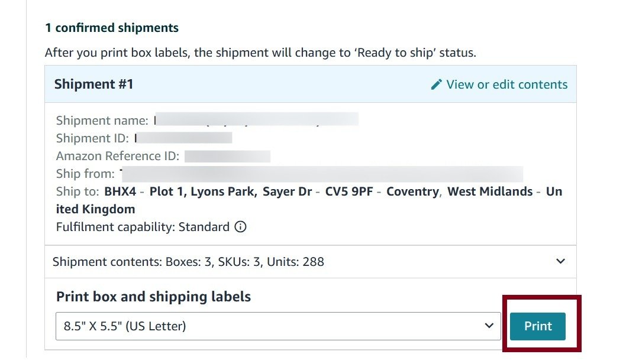
Task: Click the pencil edit icon
Action: click(x=436, y=84)
